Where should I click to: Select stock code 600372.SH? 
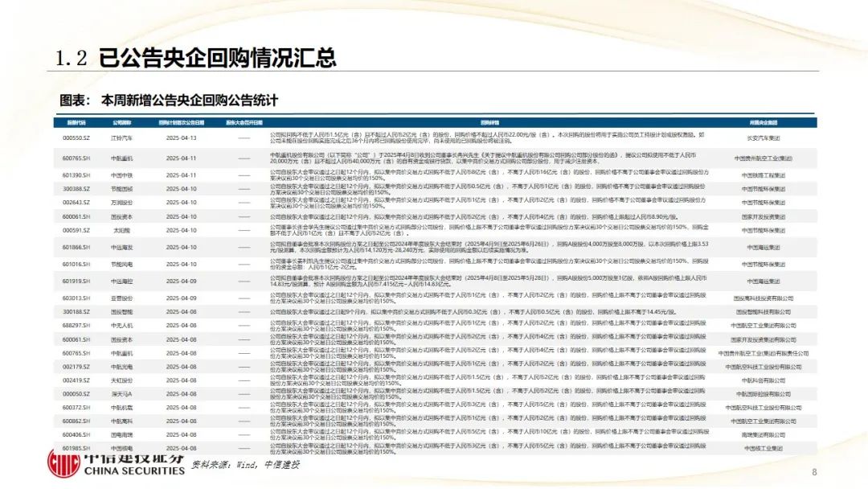click(76, 408)
